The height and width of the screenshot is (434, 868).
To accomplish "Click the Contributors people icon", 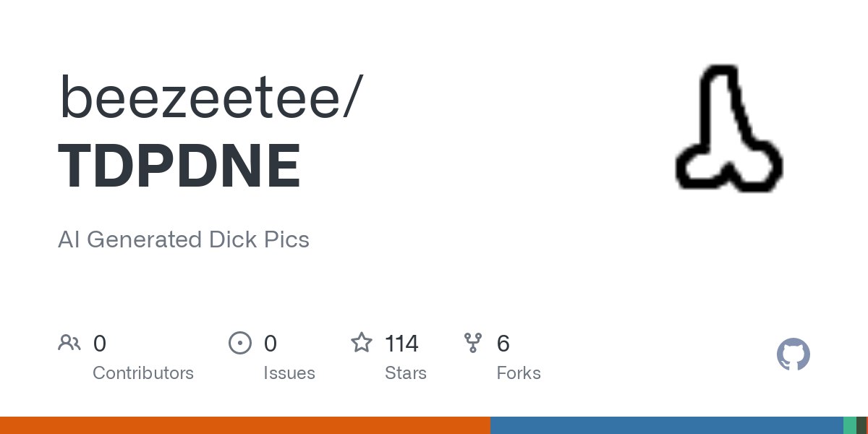I will (69, 342).
